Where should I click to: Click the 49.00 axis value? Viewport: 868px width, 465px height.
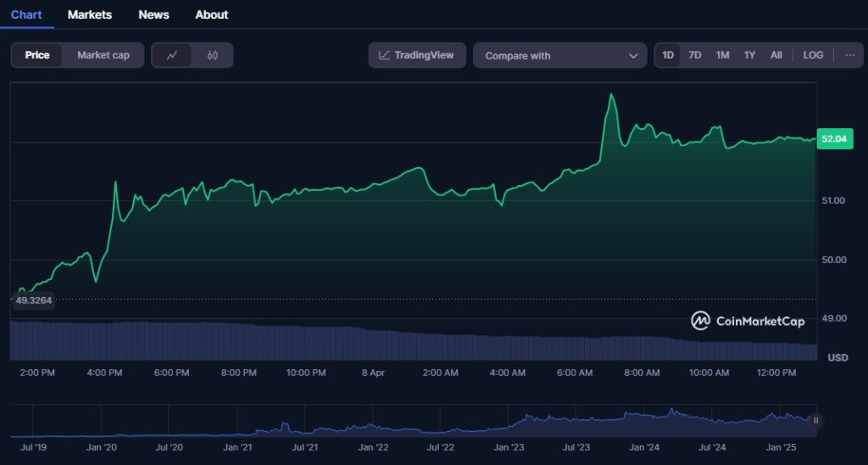pos(833,318)
